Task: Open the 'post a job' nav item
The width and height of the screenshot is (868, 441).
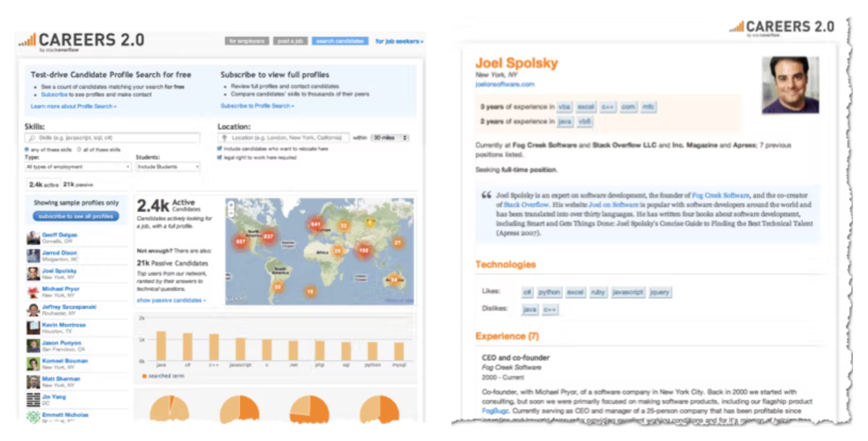Action: (290, 41)
